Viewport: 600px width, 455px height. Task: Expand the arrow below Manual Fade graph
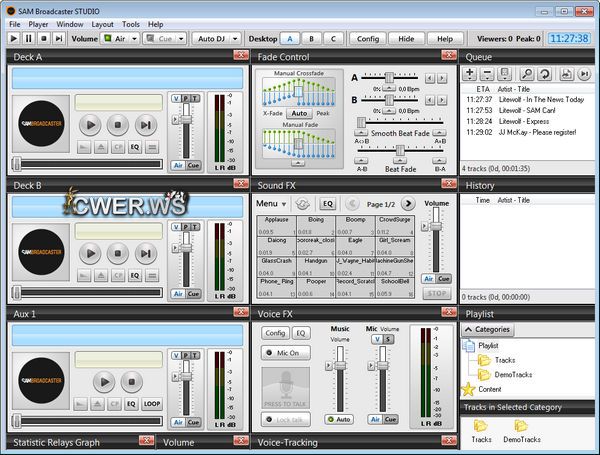point(298,163)
